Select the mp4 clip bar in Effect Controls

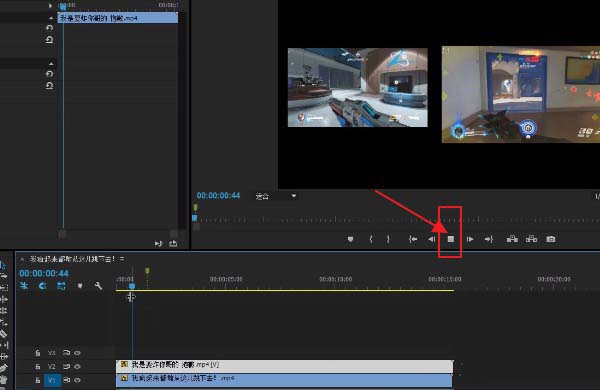tap(118, 18)
